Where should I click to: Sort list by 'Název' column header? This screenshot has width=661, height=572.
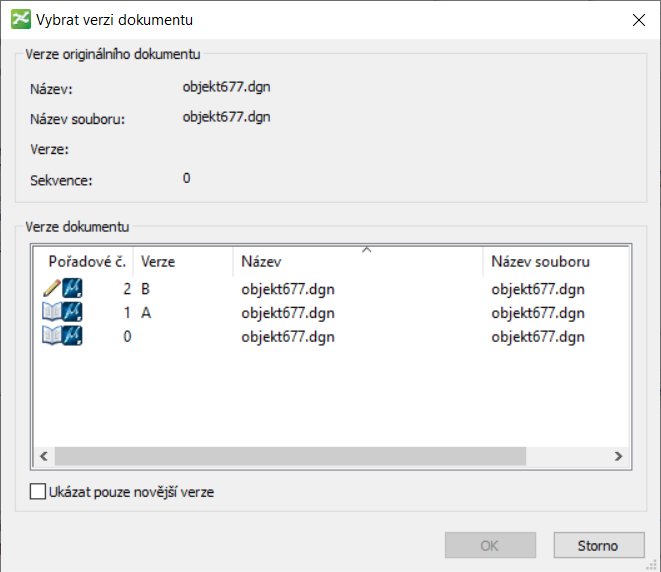(355, 262)
